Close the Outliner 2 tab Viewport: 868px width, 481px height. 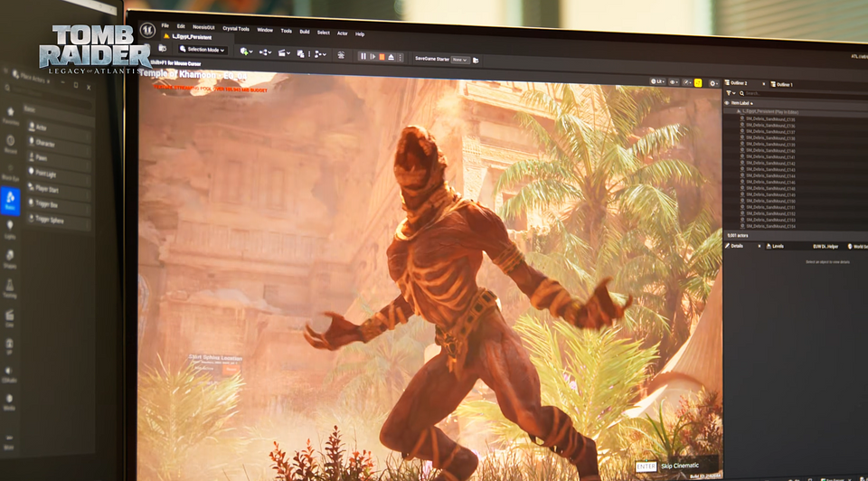[x=763, y=84]
